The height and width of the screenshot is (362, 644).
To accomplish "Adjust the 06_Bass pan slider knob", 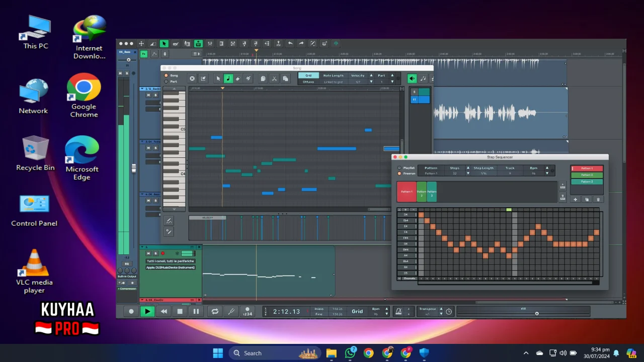I will [x=128, y=60].
